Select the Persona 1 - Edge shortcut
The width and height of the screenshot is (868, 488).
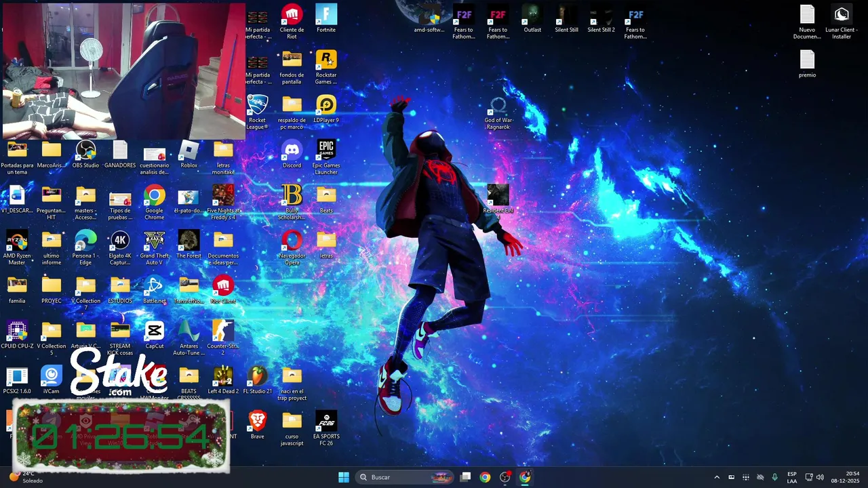coord(85,247)
